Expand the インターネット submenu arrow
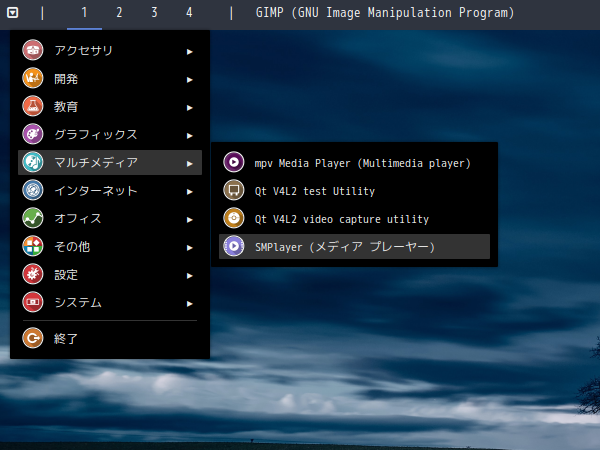 pyautogui.click(x=189, y=192)
